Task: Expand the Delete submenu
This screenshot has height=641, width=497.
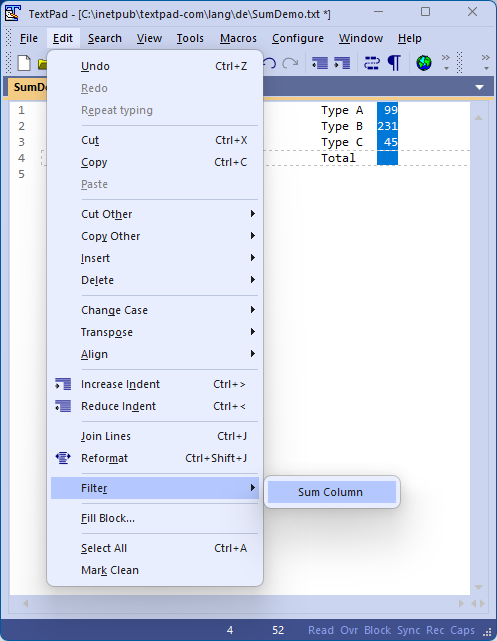Action: (155, 280)
